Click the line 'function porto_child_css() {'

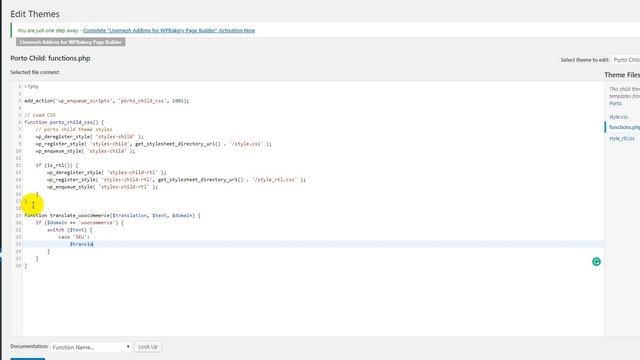(64, 122)
